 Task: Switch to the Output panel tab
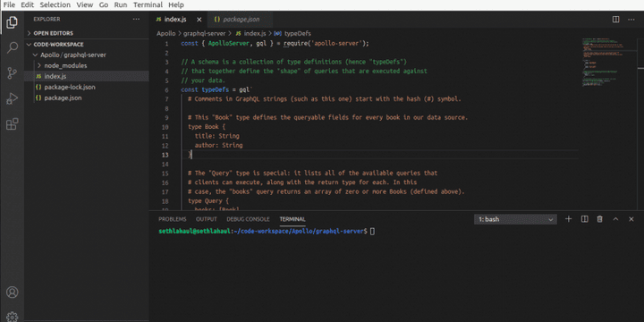[x=207, y=219]
